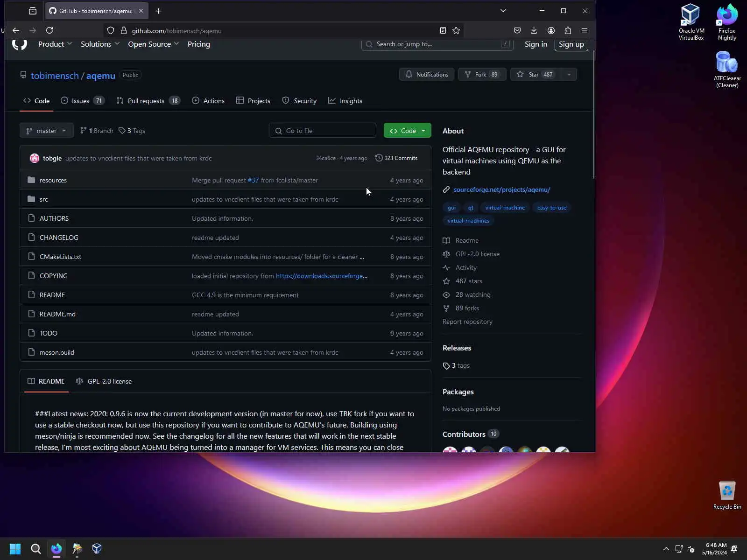Click the GitHub logo home icon

coord(20,44)
